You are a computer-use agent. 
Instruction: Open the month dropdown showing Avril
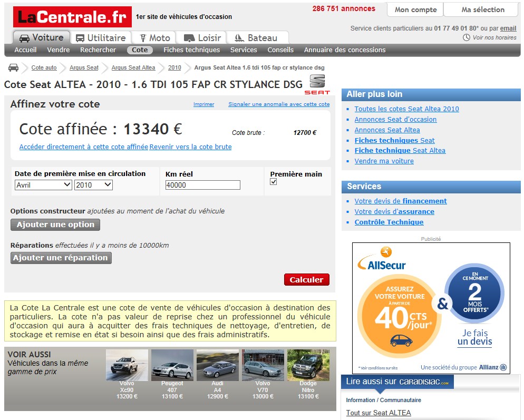pos(43,185)
